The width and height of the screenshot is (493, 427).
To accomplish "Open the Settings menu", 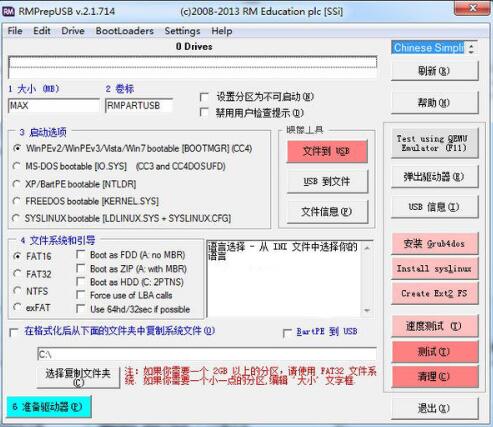I will (x=182, y=31).
